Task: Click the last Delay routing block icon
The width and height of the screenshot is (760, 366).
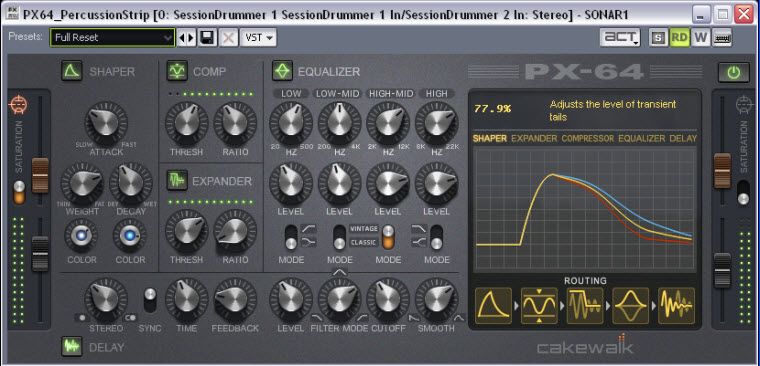Action: point(676,305)
